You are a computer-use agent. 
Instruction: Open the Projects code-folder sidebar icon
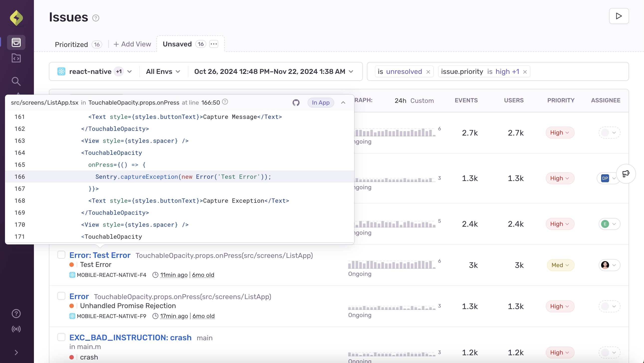point(16,58)
